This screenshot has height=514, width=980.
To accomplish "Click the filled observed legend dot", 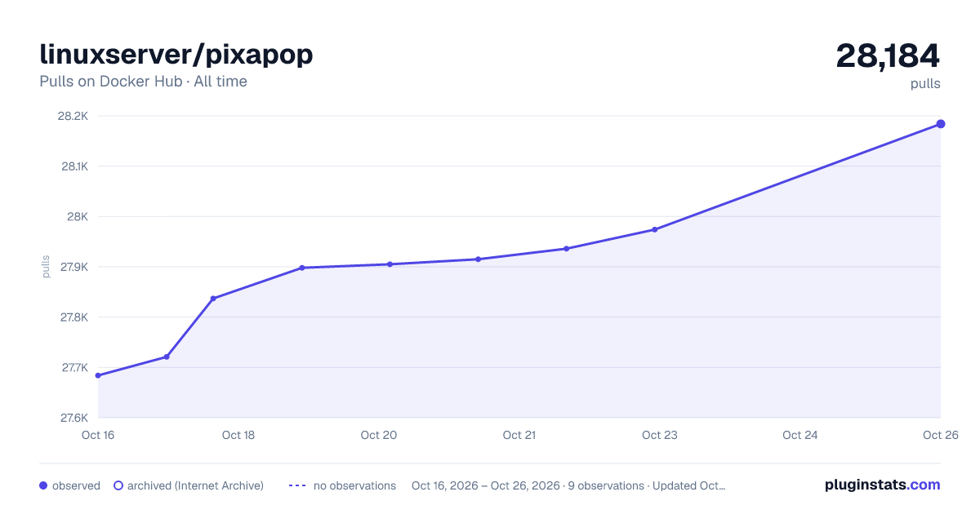I will [43, 485].
